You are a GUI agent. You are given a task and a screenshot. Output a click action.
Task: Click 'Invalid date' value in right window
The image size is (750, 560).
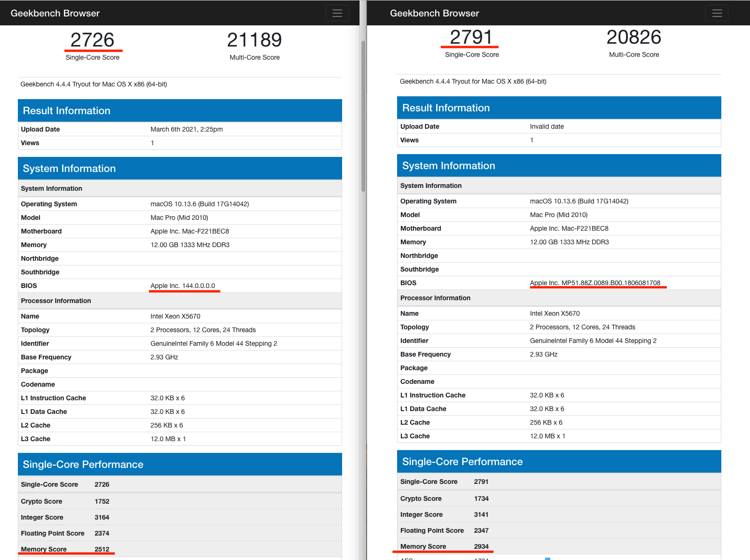pyautogui.click(x=547, y=126)
